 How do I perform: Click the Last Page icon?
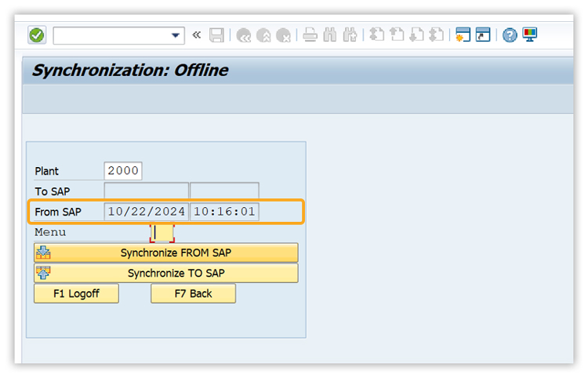[x=437, y=35]
